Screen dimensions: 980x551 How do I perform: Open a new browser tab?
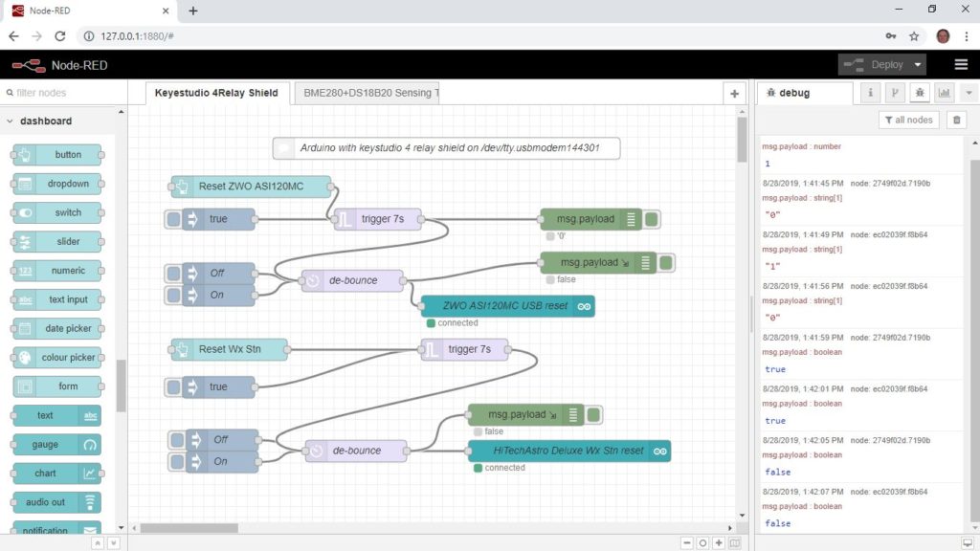click(x=193, y=11)
